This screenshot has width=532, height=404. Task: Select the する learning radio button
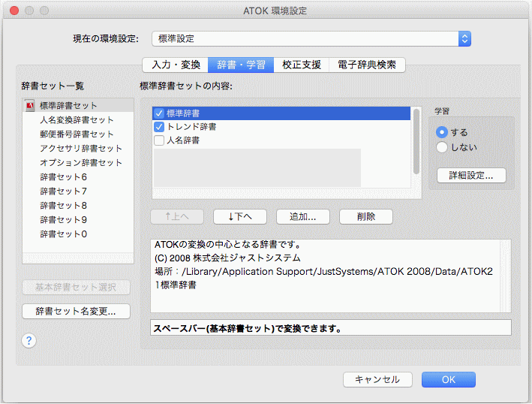click(x=442, y=132)
